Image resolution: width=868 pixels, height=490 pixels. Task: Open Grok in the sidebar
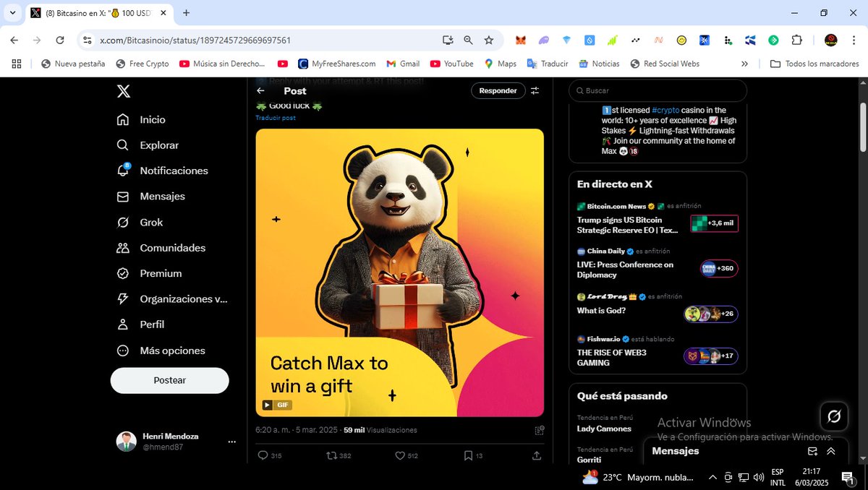point(140,223)
